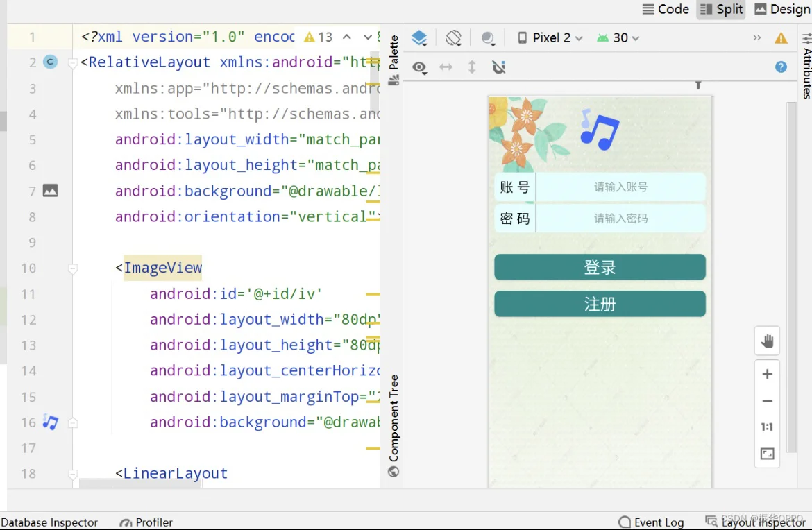The height and width of the screenshot is (530, 812).
Task: Open the Pixel 2 device dropdown
Action: pos(548,37)
